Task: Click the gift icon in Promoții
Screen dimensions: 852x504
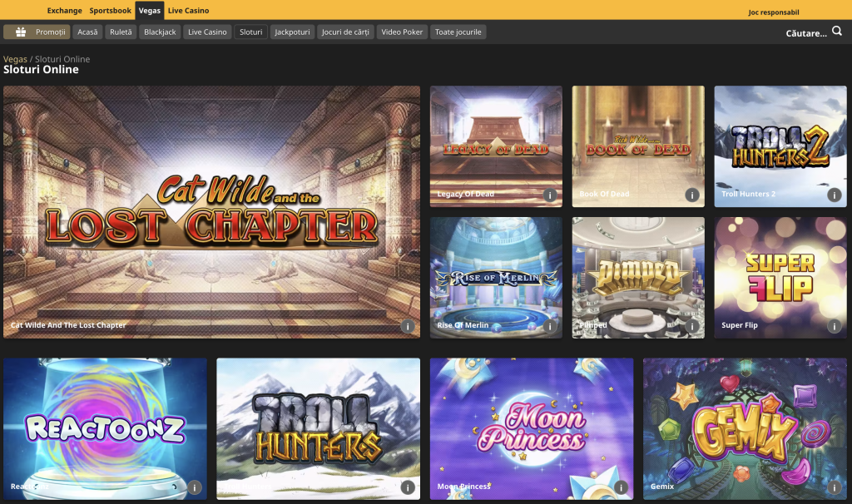Action: point(21,32)
